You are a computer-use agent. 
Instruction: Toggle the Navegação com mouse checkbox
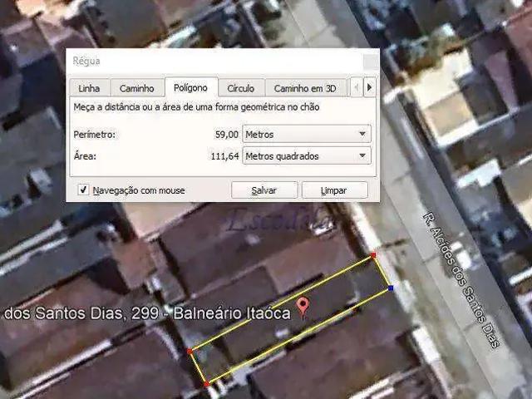coord(83,190)
